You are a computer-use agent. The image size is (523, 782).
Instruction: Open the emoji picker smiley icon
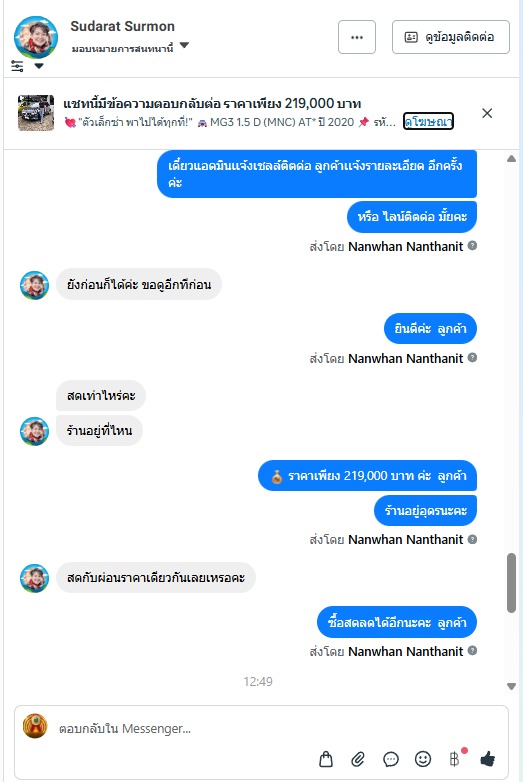423,759
